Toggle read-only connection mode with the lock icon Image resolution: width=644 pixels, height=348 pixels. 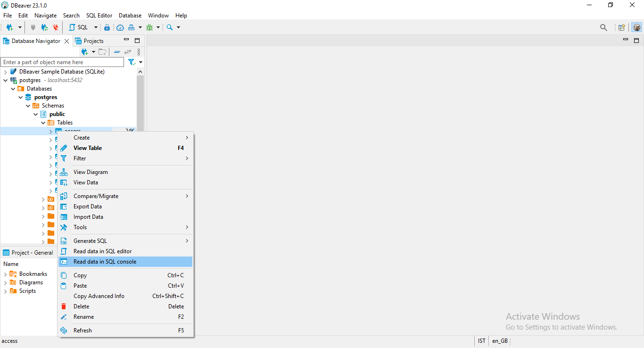[107, 27]
